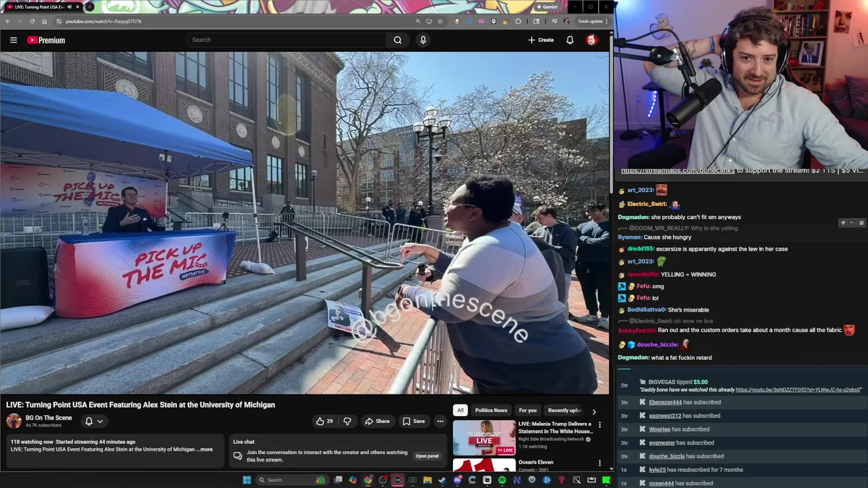
Task: Reload the current browser page
Action: click(x=32, y=21)
